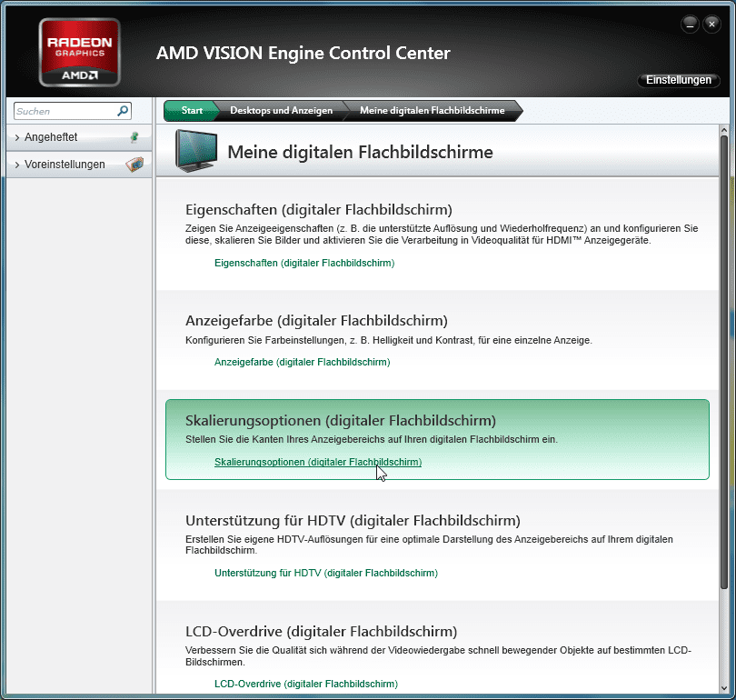736x700 pixels.
Task: Minimize the Control Center window
Action: [690, 24]
